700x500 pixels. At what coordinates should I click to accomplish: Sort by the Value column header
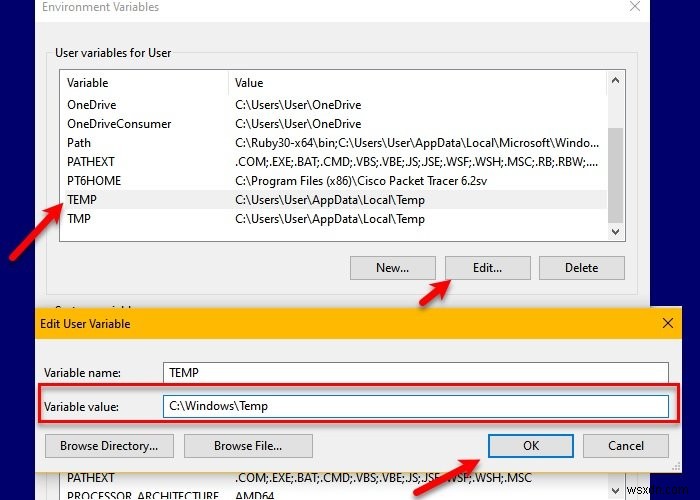coord(417,83)
